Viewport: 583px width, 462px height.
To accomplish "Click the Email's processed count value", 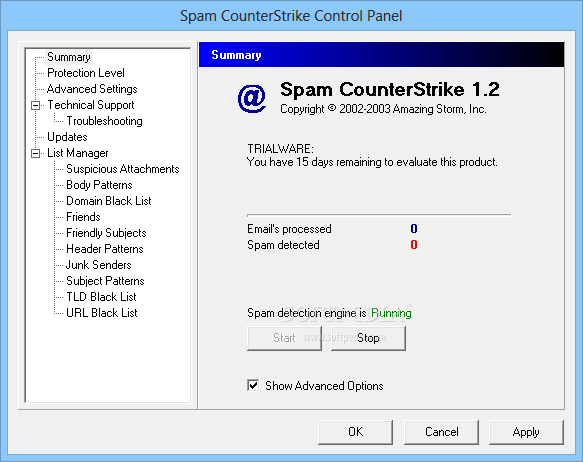I will [414, 229].
